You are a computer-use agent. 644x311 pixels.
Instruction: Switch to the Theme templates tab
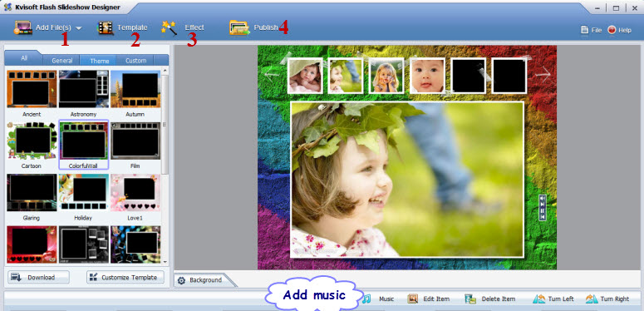click(99, 61)
